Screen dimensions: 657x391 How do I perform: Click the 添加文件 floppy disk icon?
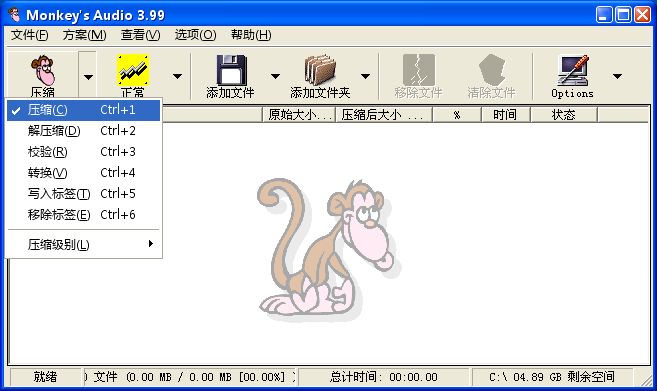click(x=231, y=70)
